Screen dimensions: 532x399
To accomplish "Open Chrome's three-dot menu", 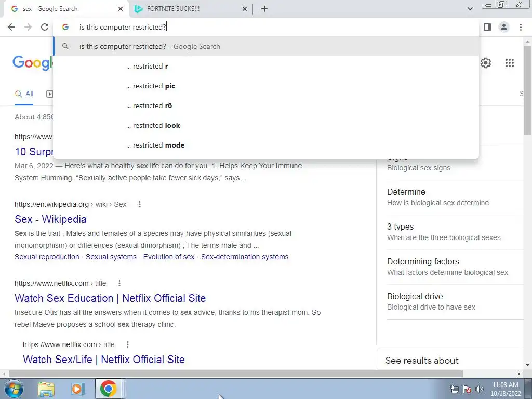I will tap(521, 27).
